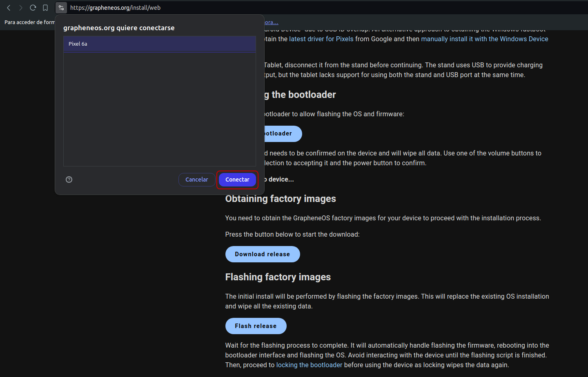Open site settings icon beside the URL
The width and height of the screenshot is (588, 377).
point(61,8)
